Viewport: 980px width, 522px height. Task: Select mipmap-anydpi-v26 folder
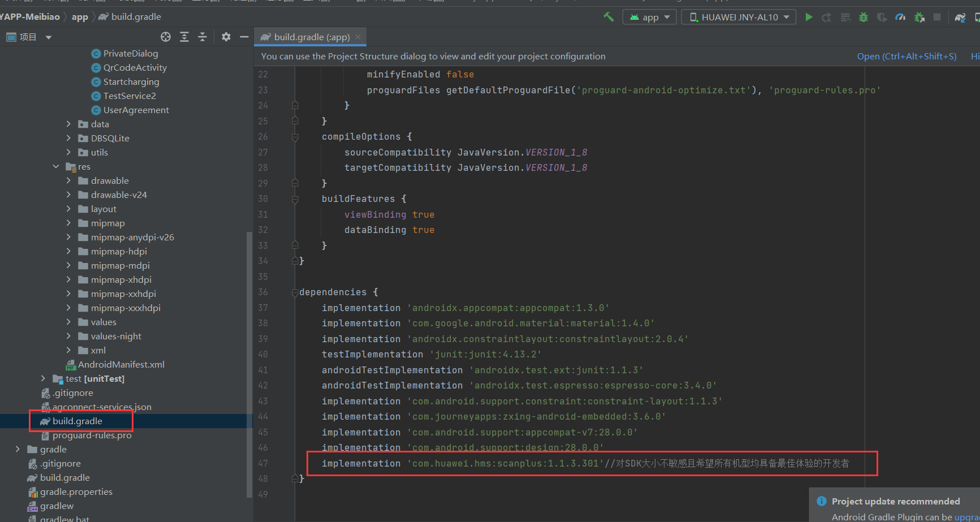pyautogui.click(x=132, y=237)
